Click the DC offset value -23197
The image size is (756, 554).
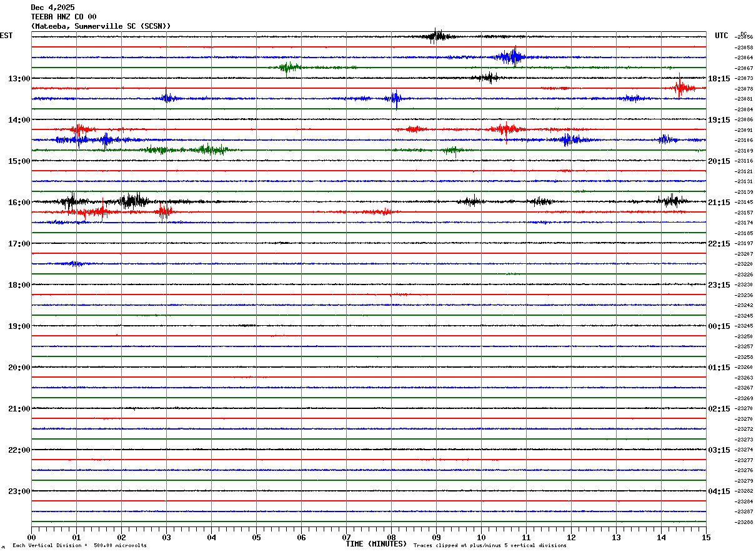744,243
